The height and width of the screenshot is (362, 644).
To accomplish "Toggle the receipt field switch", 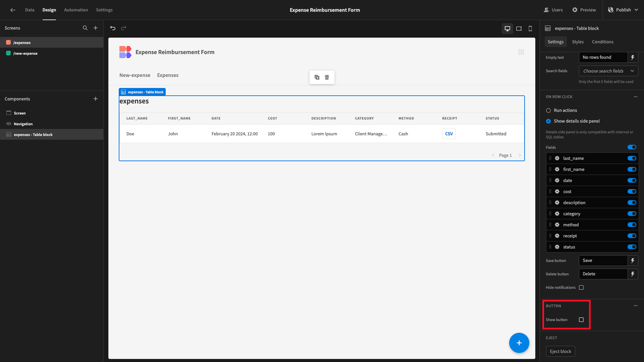I will 632,236.
